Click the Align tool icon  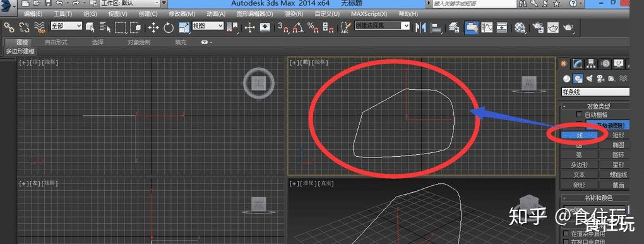[436, 28]
